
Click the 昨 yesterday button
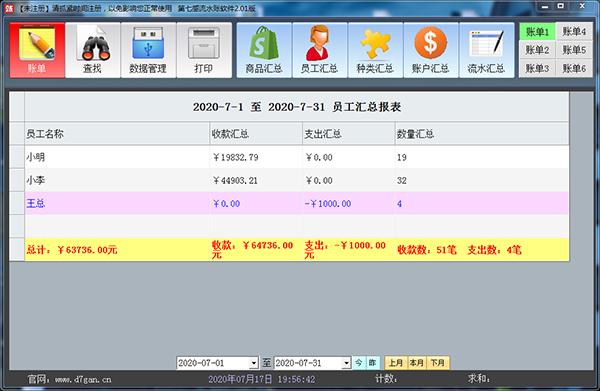point(372,363)
